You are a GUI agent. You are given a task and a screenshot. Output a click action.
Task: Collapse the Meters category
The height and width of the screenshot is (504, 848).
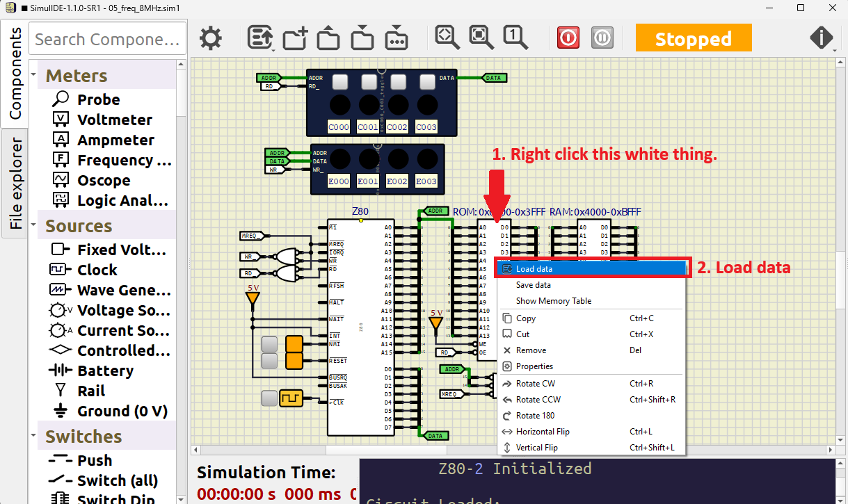(33, 75)
